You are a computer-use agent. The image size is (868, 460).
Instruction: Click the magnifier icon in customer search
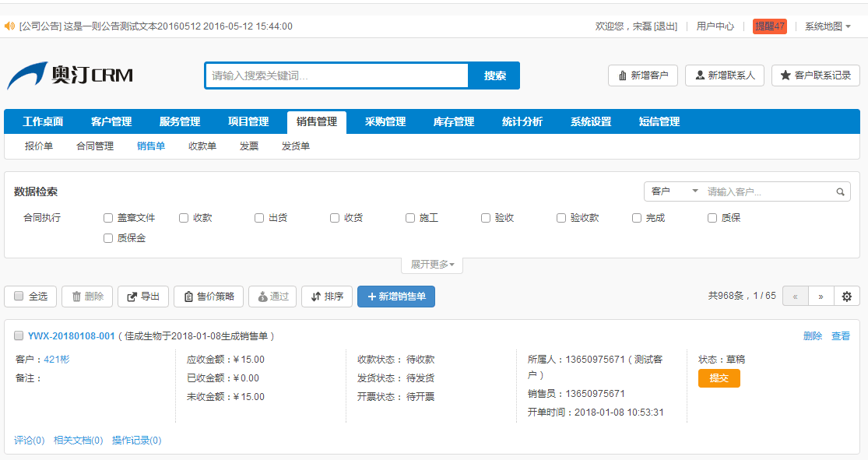point(841,192)
